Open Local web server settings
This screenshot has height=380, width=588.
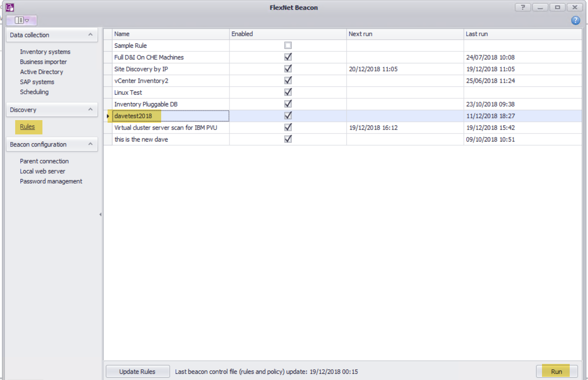tap(42, 171)
